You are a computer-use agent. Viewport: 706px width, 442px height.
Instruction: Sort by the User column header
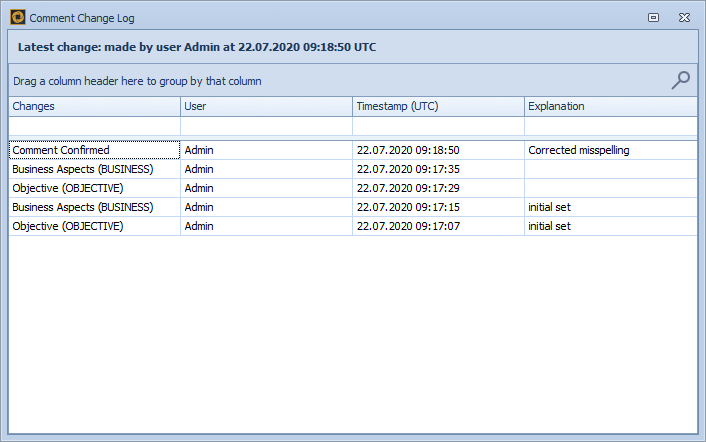tap(266, 106)
